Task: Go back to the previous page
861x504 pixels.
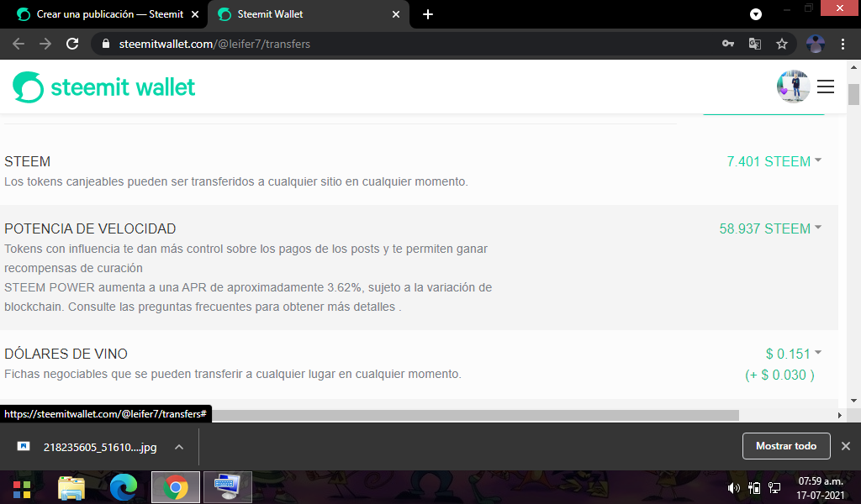Action: coord(18,44)
